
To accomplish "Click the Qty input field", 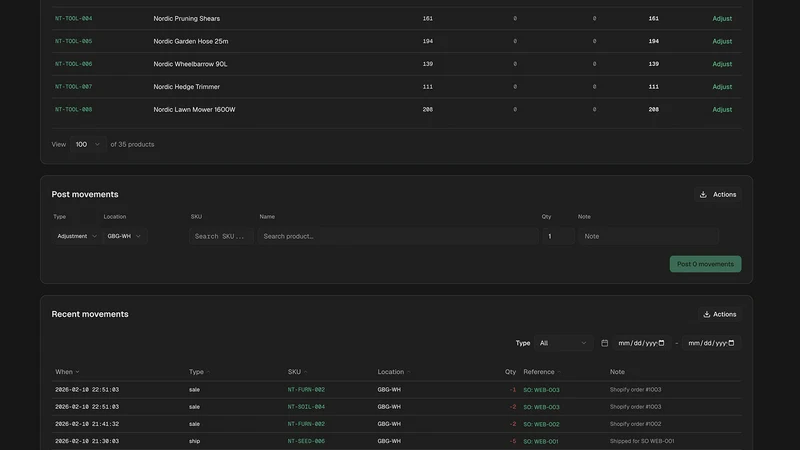I will [558, 236].
